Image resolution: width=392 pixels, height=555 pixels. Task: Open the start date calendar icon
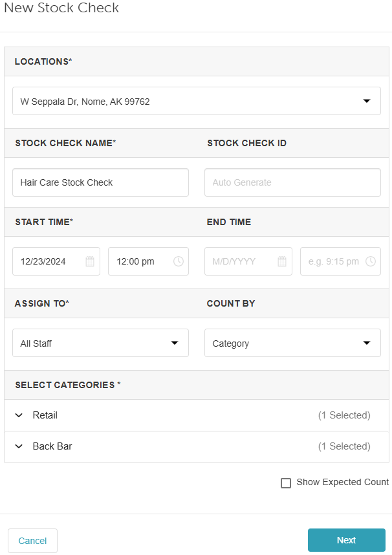tap(90, 261)
